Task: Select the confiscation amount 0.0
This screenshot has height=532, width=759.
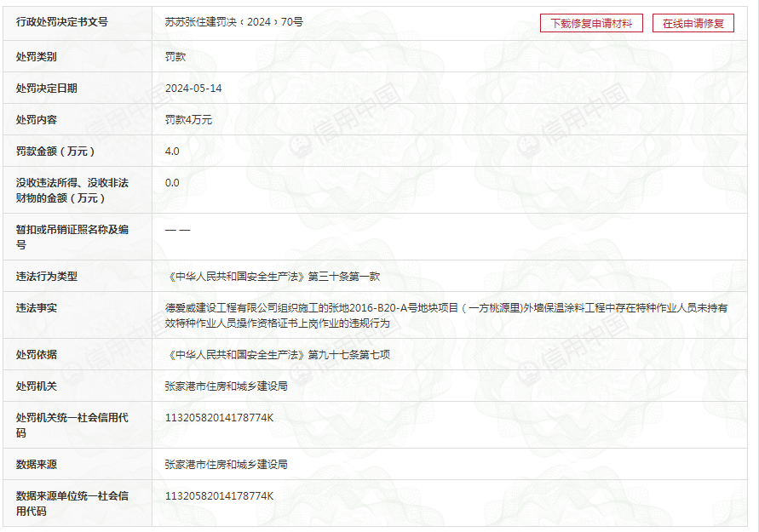Action: tap(172, 182)
